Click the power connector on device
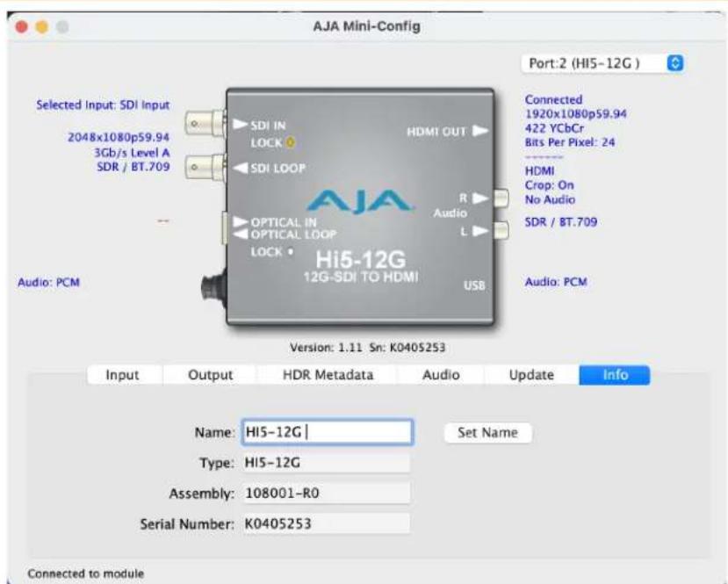Image resolution: width=728 pixels, height=584 pixels. [x=213, y=289]
